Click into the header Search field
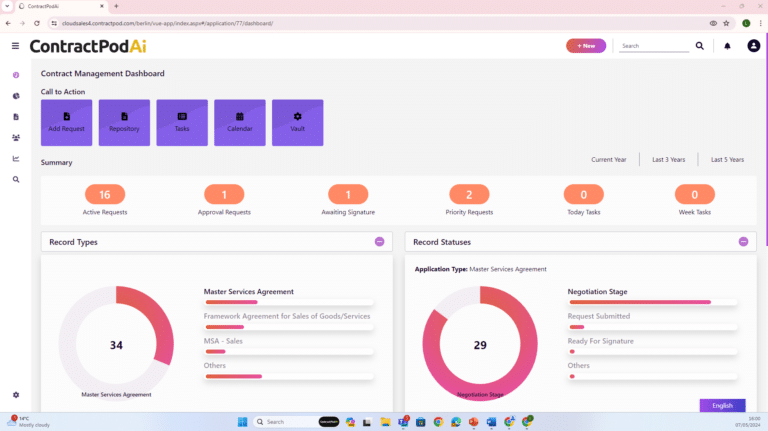768x431 pixels. point(654,46)
